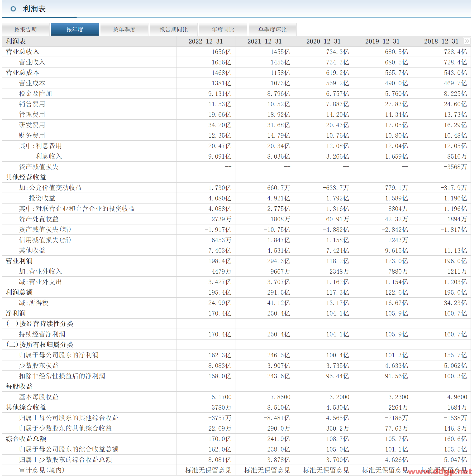Select the 其中:利息费用 row label
This screenshot has width=472, height=476.
coord(40,146)
